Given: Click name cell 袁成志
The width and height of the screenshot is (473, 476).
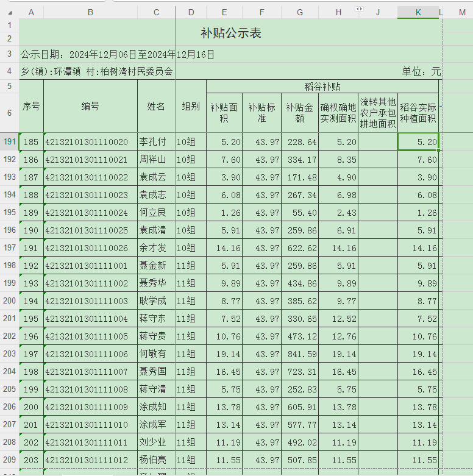Looking at the screenshot, I should [x=157, y=194].
